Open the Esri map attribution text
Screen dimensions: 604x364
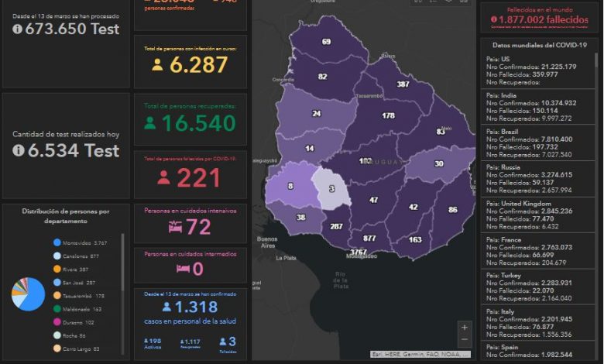(x=420, y=353)
